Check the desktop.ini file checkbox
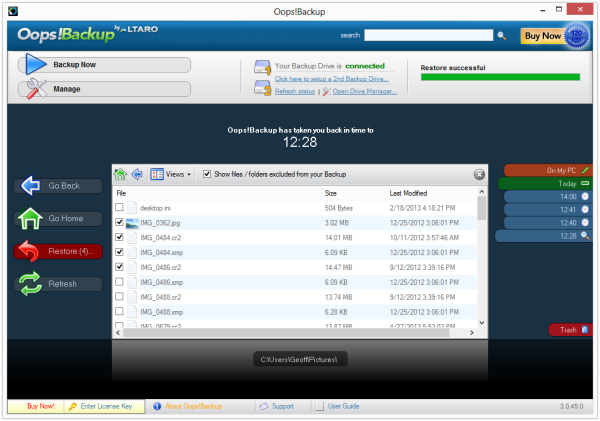 coord(119,207)
